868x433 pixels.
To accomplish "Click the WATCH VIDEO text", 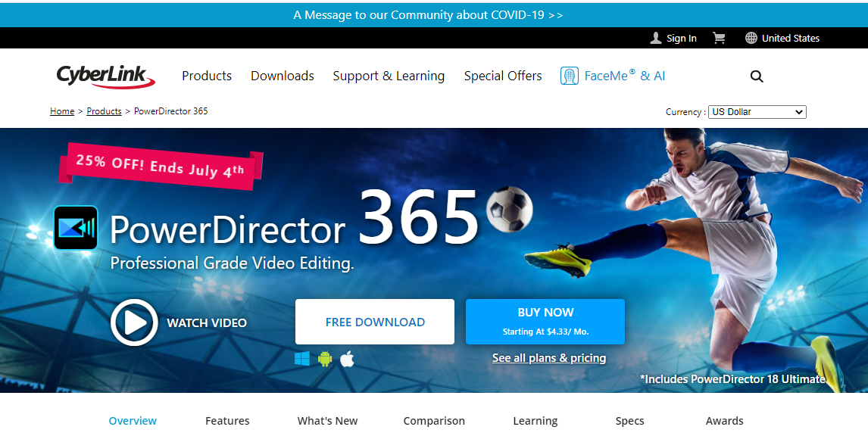I will click(207, 322).
